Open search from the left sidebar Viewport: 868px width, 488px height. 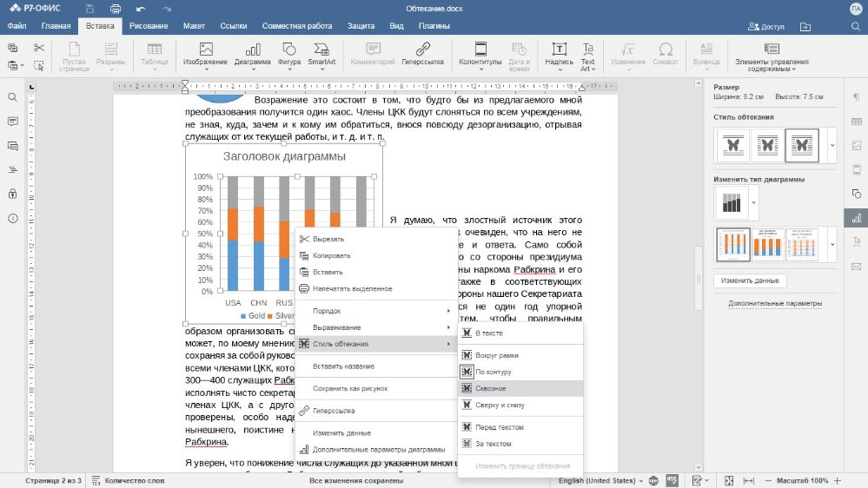point(13,97)
